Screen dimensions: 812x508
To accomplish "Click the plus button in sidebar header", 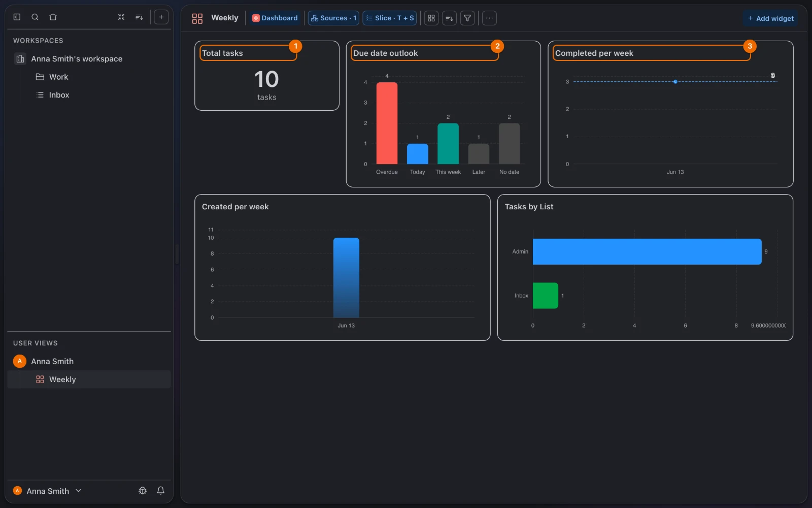I will 161,17.
